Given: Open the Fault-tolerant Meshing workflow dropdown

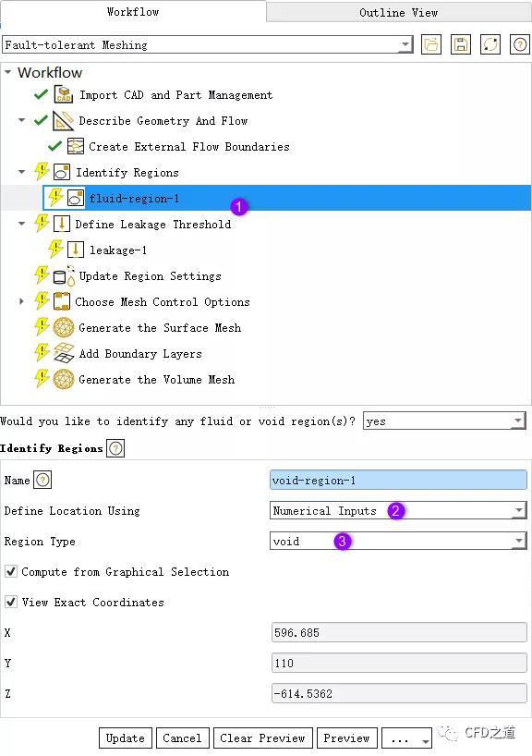Looking at the screenshot, I should pos(208,45).
